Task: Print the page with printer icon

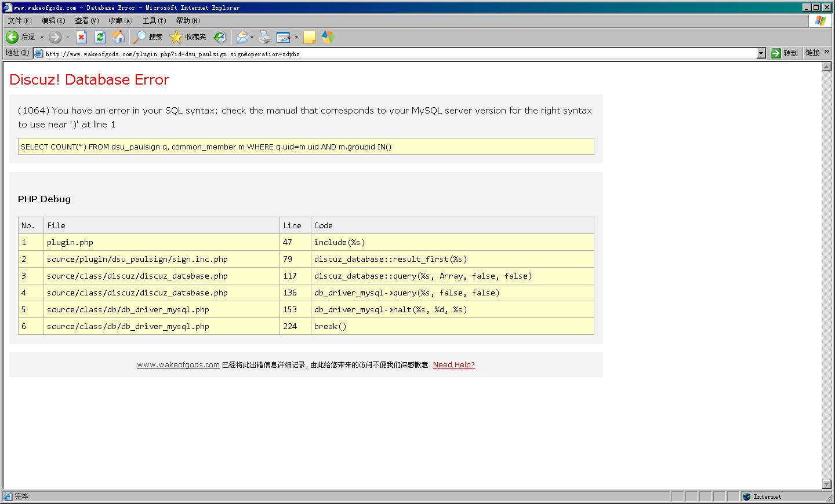Action: coord(265,37)
